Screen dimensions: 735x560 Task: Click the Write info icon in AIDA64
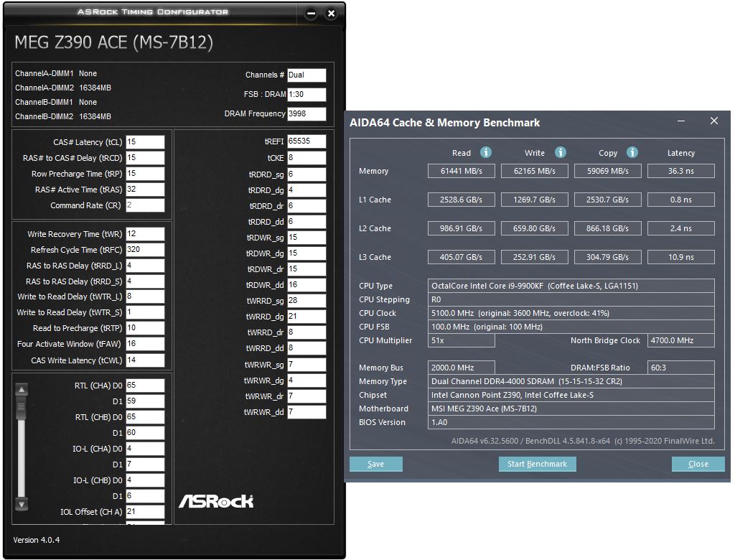click(560, 152)
